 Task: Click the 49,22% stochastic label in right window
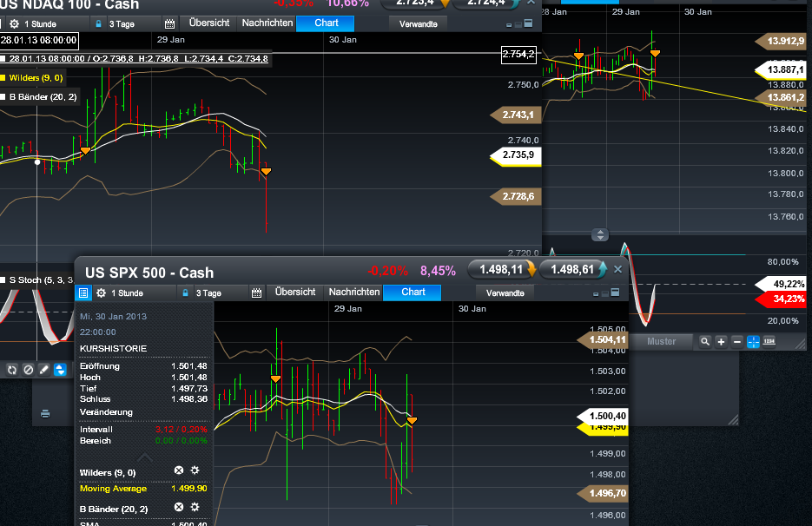tap(782, 284)
